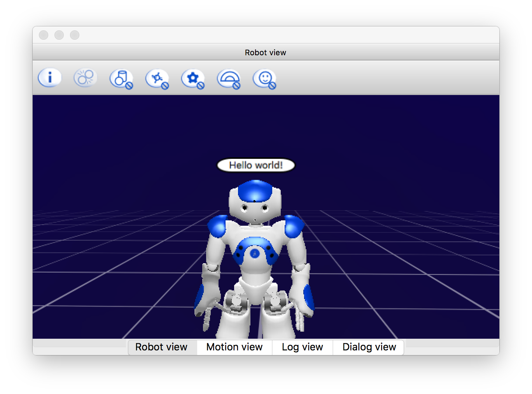This screenshot has width=532, height=394.
Task: Click the robot's blue chest button
Action: (254, 254)
